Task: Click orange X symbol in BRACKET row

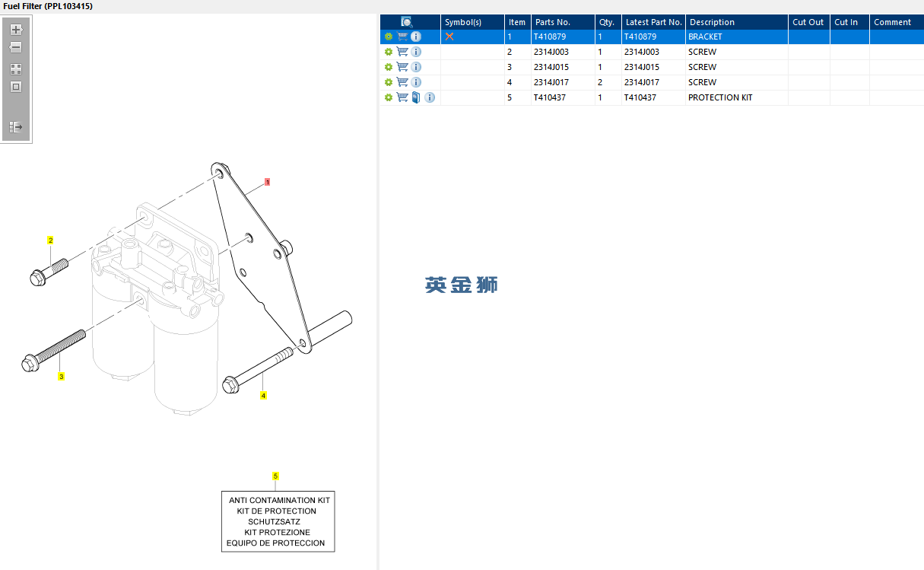Action: [x=449, y=37]
